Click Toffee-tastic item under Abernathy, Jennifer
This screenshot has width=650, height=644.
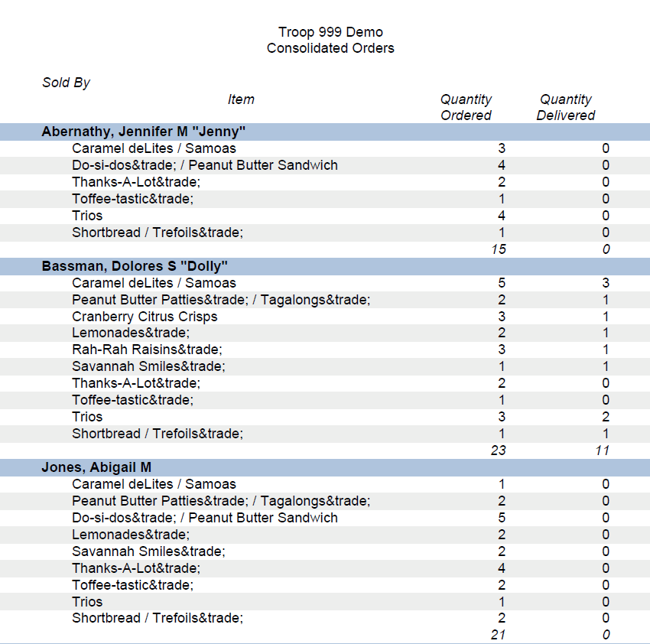point(132,199)
